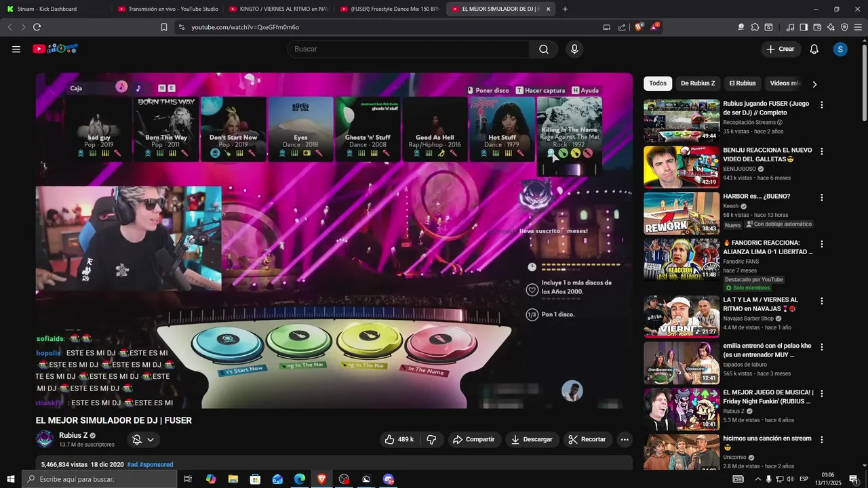
Task: Show more filter chips arrow
Action: [814, 84]
